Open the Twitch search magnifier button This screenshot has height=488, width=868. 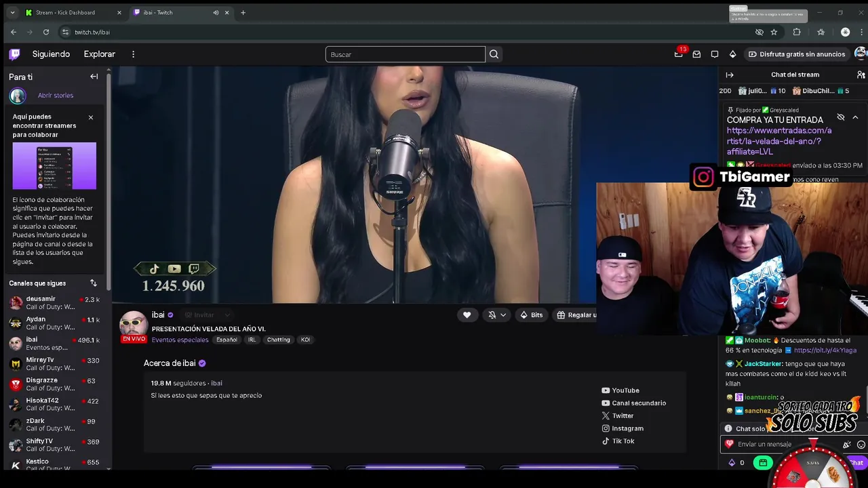click(494, 54)
